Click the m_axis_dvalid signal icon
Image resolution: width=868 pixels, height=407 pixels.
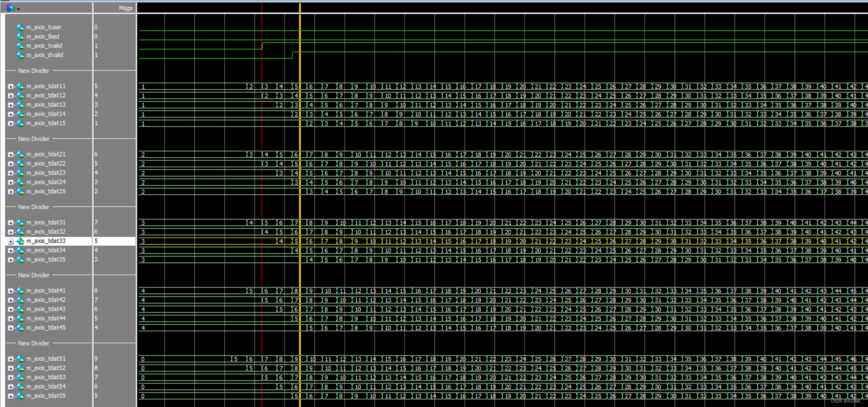[20, 55]
